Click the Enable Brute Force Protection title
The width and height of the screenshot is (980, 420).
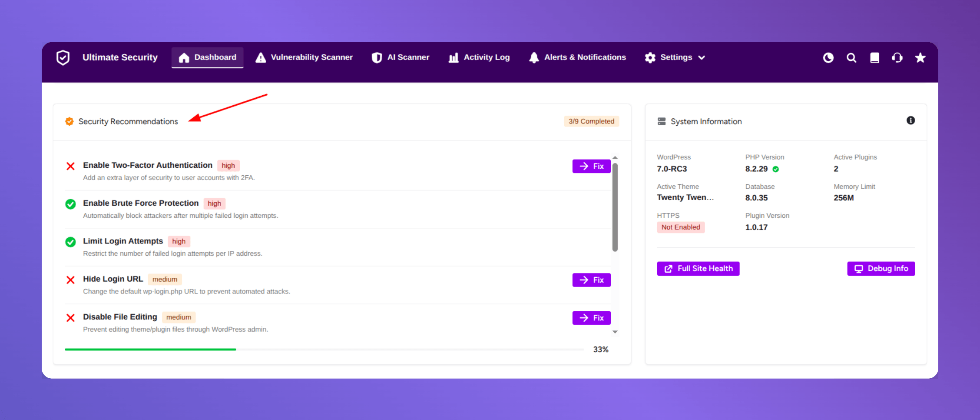(141, 203)
